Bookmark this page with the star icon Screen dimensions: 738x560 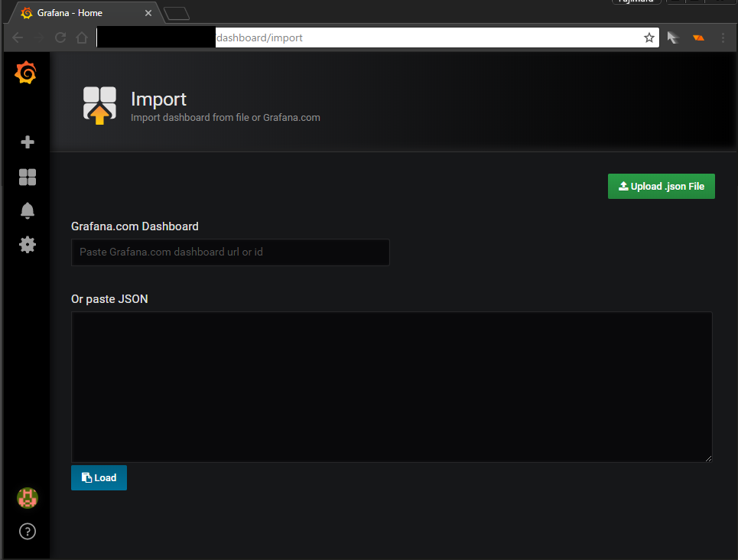649,37
